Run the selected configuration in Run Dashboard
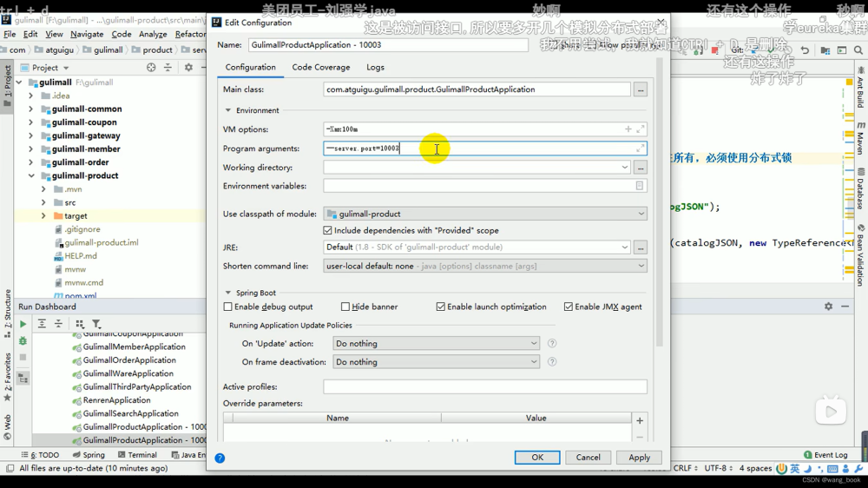 [23, 324]
